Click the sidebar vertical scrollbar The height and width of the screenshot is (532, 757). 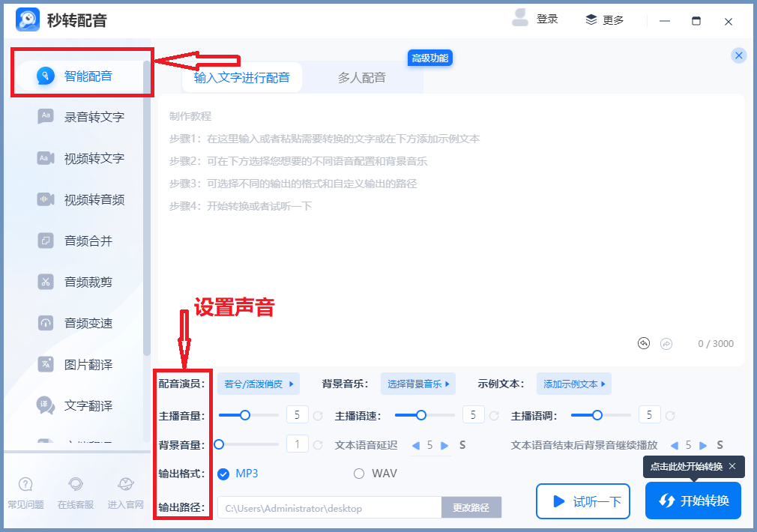pyautogui.click(x=147, y=208)
